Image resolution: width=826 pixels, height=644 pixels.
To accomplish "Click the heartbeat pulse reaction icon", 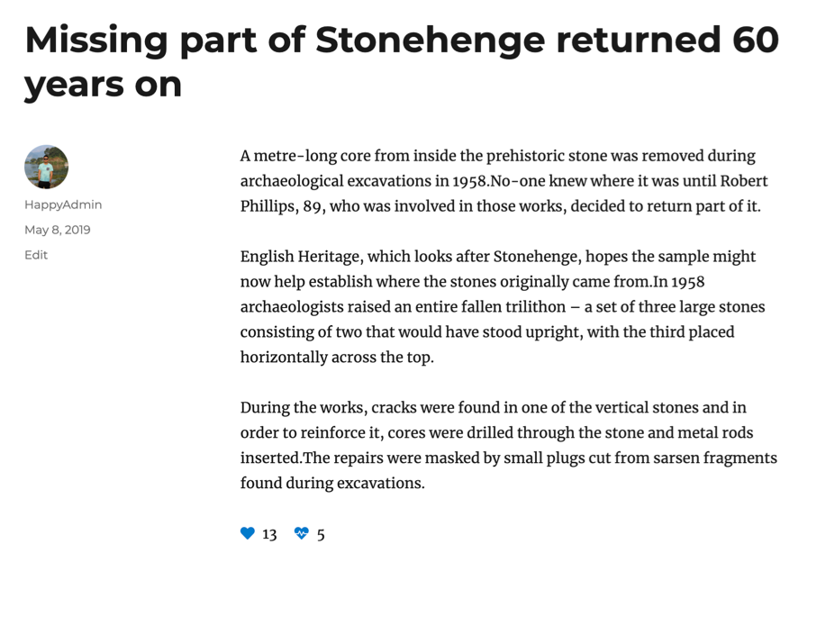I will pyautogui.click(x=302, y=533).
